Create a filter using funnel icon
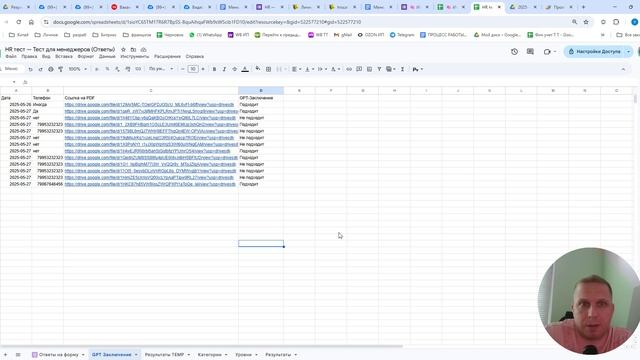This screenshot has width=640, height=360. 379,69
